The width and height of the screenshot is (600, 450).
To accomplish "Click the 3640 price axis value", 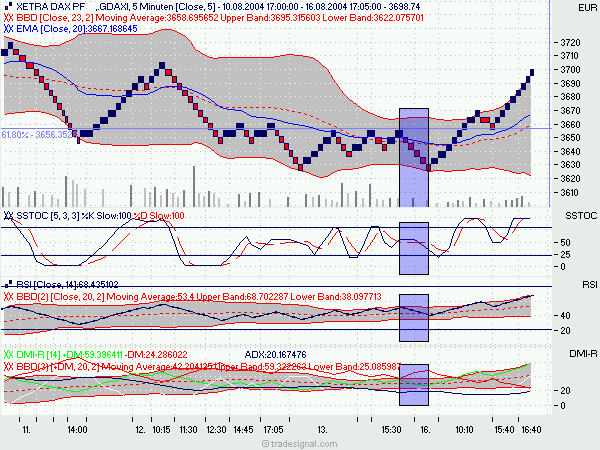I will point(570,152).
